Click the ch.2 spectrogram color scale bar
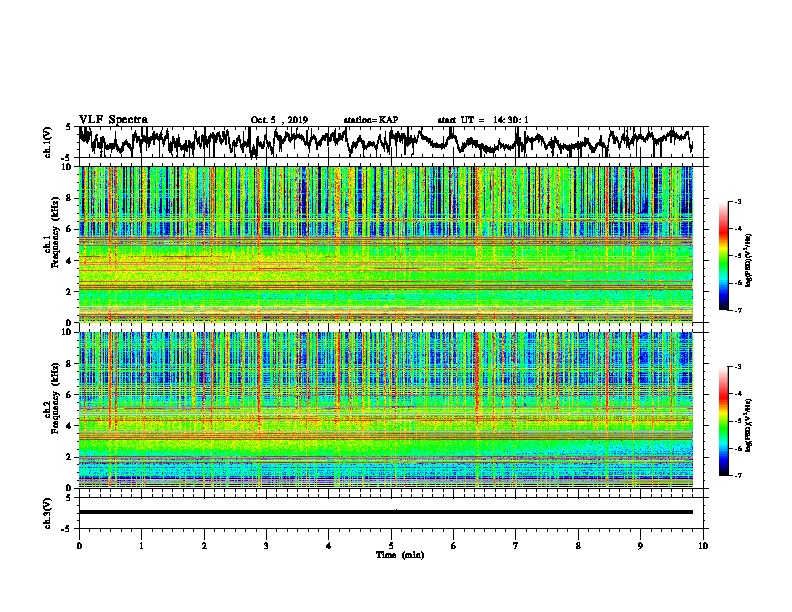Screen dimensions: 792x612 [x=723, y=421]
